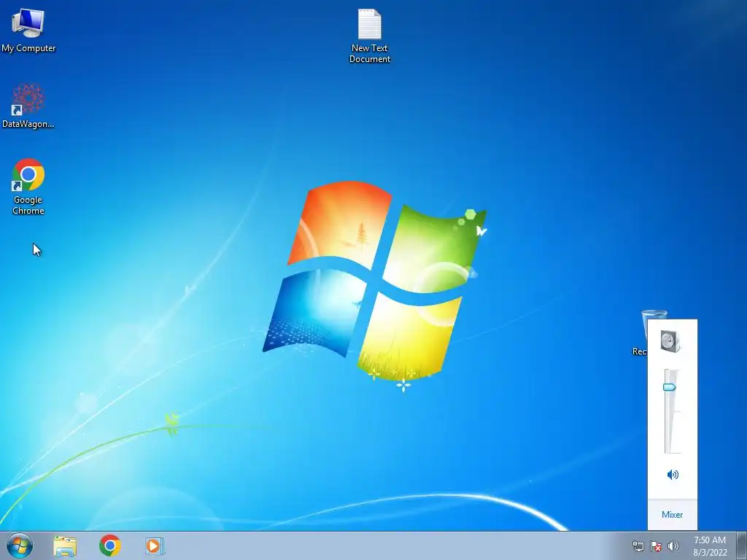The image size is (747, 560).
Task: Open the Action Center flag icon
Action: click(x=656, y=546)
